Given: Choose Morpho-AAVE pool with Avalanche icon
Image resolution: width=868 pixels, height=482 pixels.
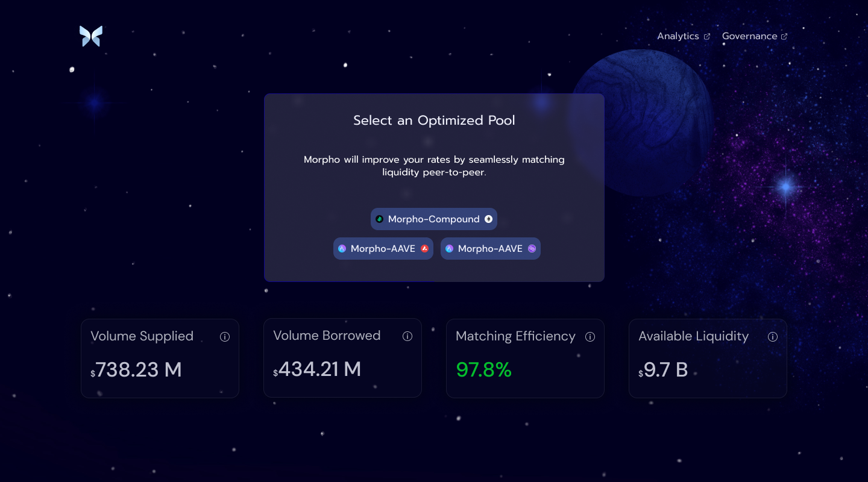Looking at the screenshot, I should point(383,249).
